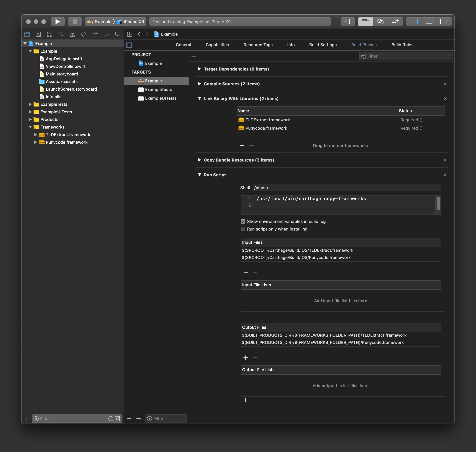Open the Issue navigator warning icon
This screenshot has height=452, width=476.
coord(72,34)
